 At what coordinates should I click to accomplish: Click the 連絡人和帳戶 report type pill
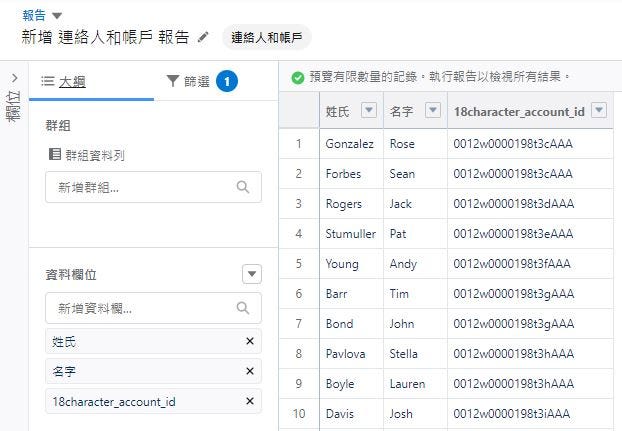(267, 38)
